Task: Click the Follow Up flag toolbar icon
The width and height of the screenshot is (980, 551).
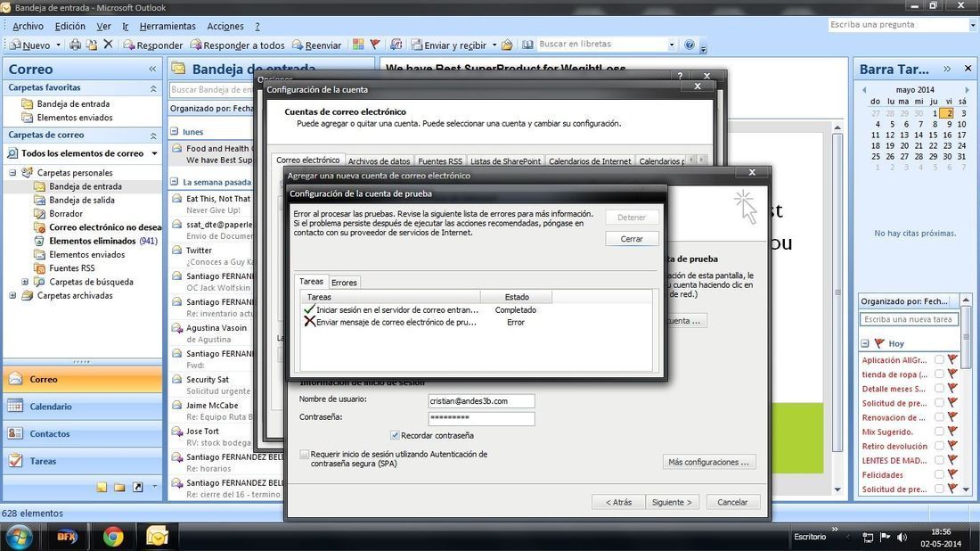Action: [375, 45]
